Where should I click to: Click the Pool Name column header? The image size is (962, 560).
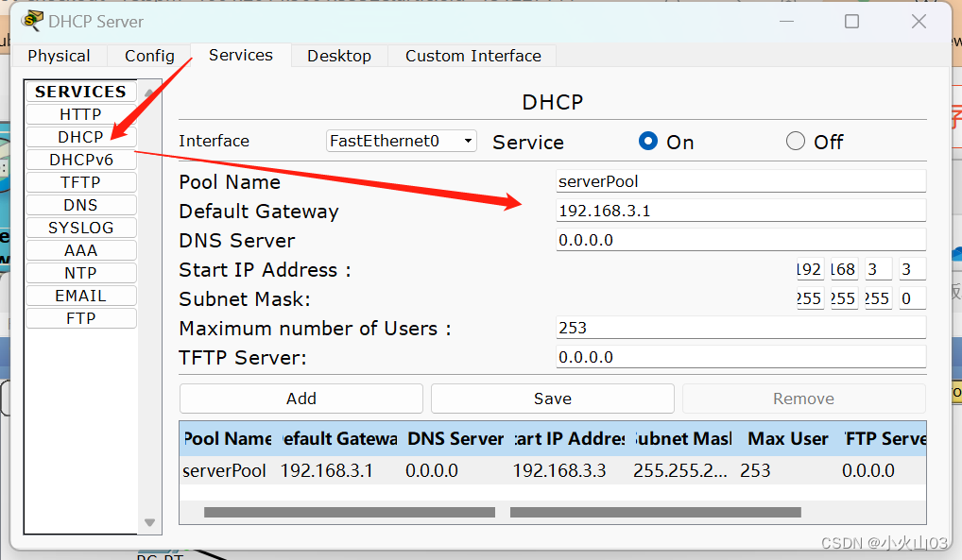(x=228, y=438)
